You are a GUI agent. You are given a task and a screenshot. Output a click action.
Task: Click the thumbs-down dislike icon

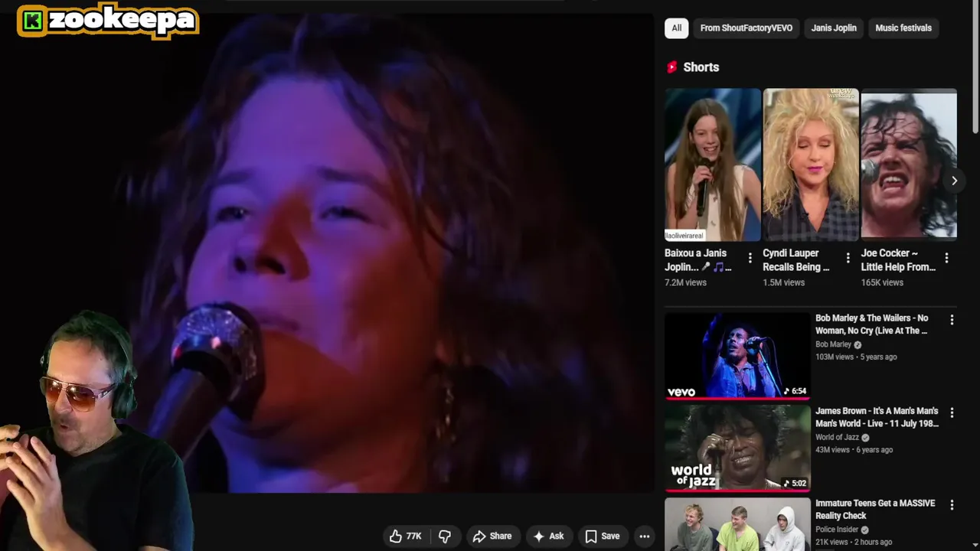[x=445, y=536]
